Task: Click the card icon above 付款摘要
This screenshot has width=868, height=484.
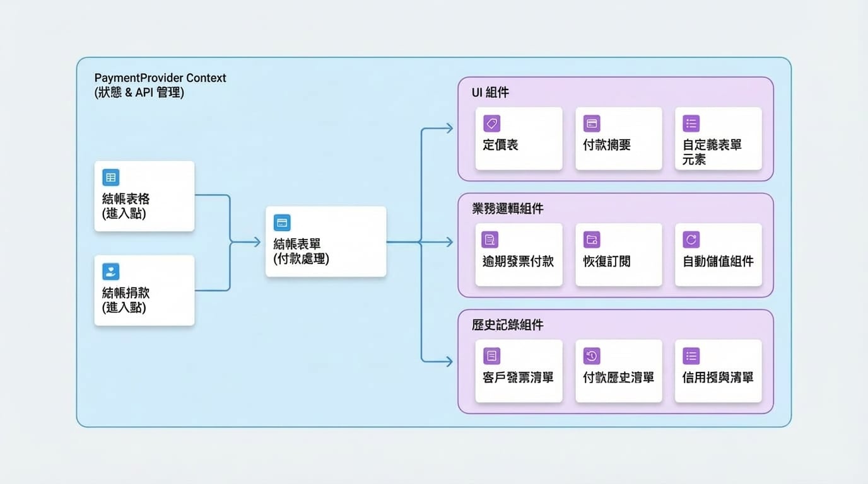Action: click(592, 124)
